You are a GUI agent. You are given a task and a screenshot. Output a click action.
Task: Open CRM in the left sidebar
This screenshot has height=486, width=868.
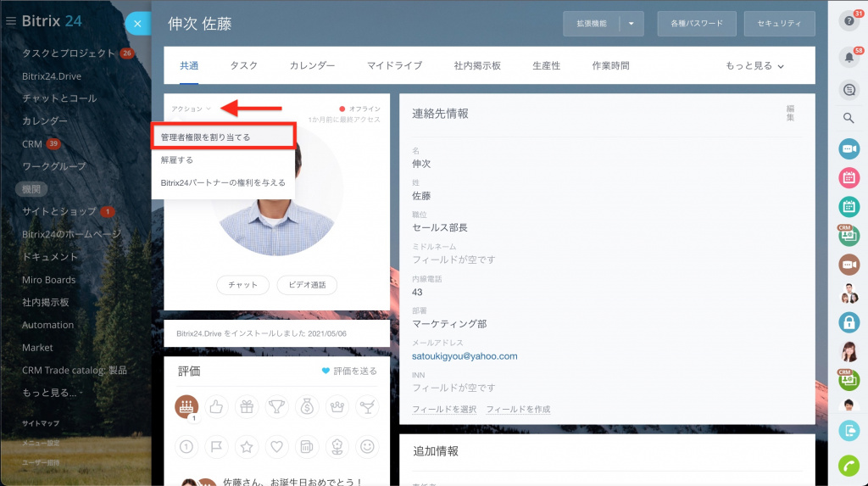32,144
